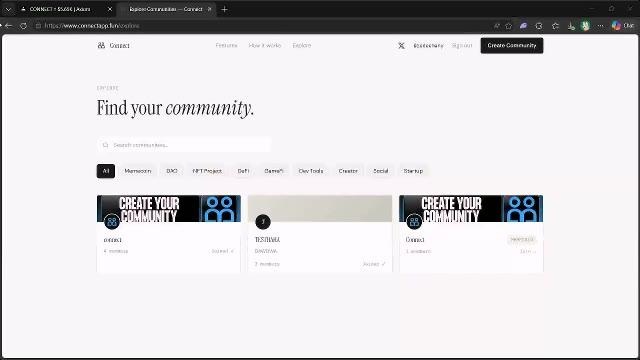The width and height of the screenshot is (640, 360).
Task: Open a new tab with the plus icon
Action: point(224,9)
